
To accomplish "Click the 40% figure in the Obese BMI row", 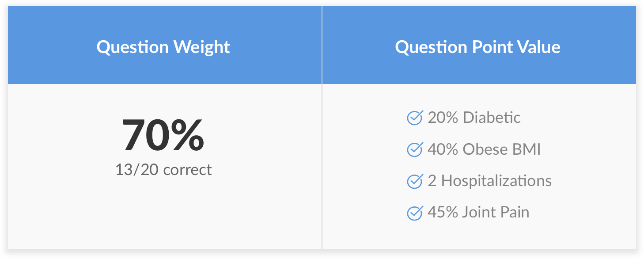I will (x=443, y=149).
